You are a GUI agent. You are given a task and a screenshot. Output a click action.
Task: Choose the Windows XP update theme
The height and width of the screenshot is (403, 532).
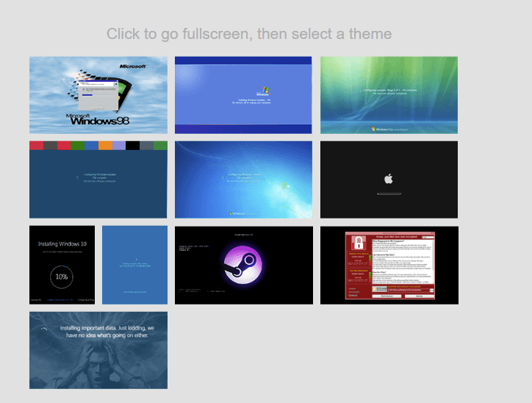(243, 95)
